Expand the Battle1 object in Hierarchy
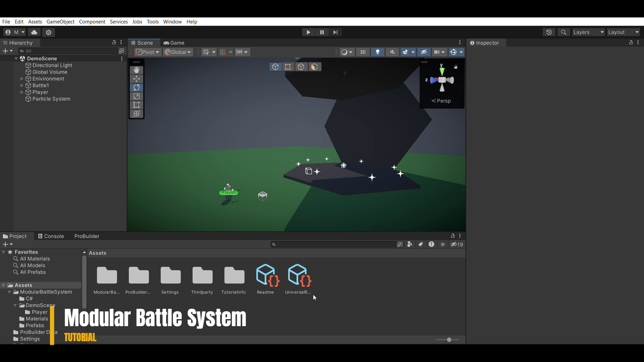This screenshot has height=362, width=644. click(x=22, y=85)
